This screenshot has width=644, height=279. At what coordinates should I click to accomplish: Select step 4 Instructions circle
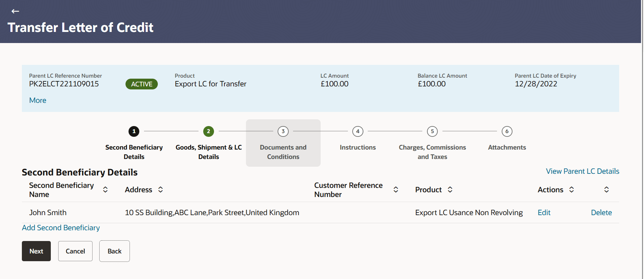(x=358, y=131)
